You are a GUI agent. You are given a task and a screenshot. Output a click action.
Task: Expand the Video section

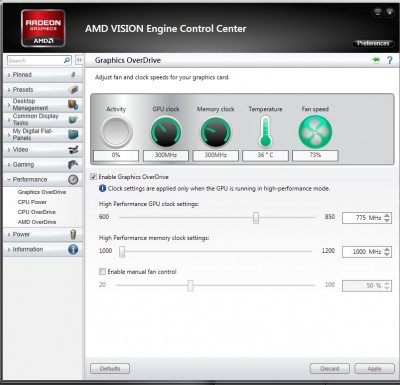[x=42, y=150]
